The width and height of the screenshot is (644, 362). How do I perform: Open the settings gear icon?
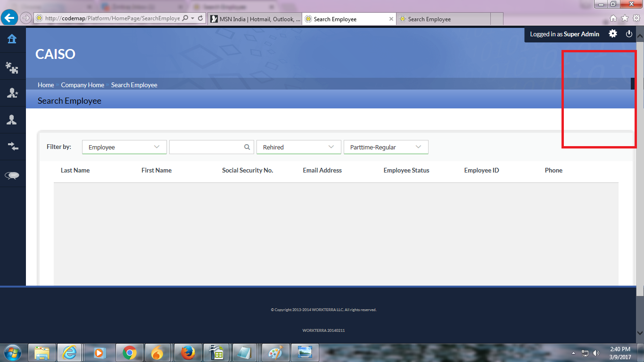(612, 34)
